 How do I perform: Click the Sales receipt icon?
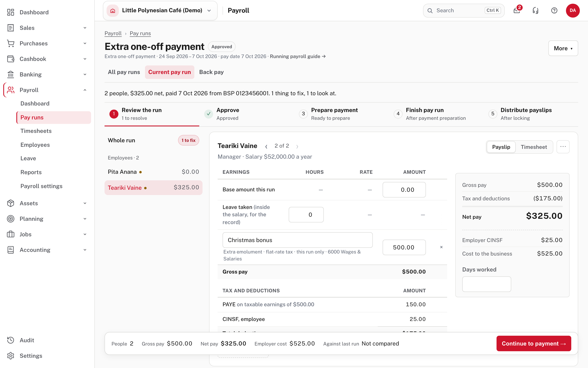tap(10, 28)
